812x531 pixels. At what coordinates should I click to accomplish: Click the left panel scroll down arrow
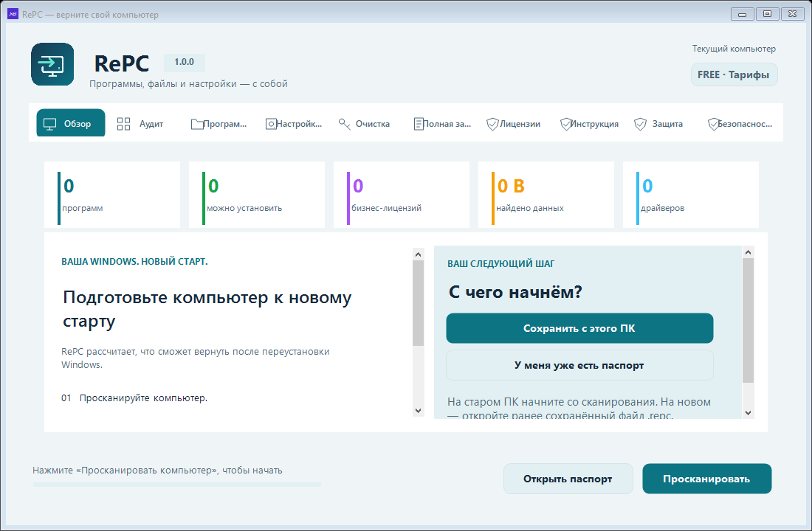[x=419, y=411]
